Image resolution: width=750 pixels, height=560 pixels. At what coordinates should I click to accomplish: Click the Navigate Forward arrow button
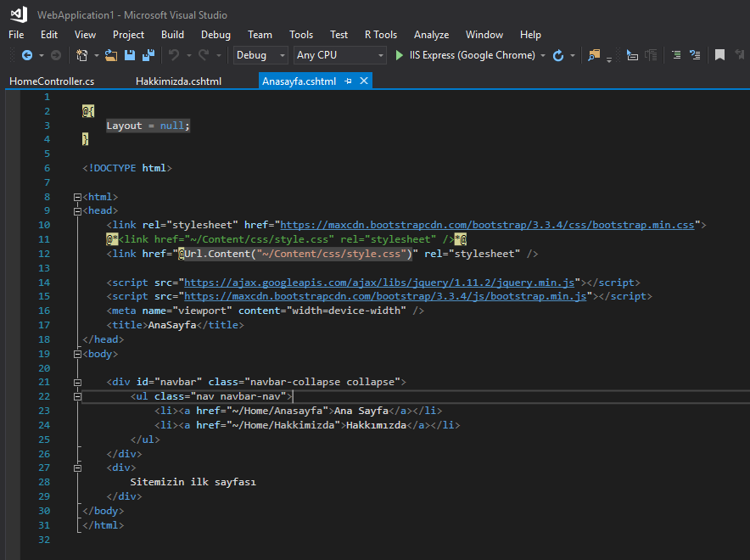56,55
